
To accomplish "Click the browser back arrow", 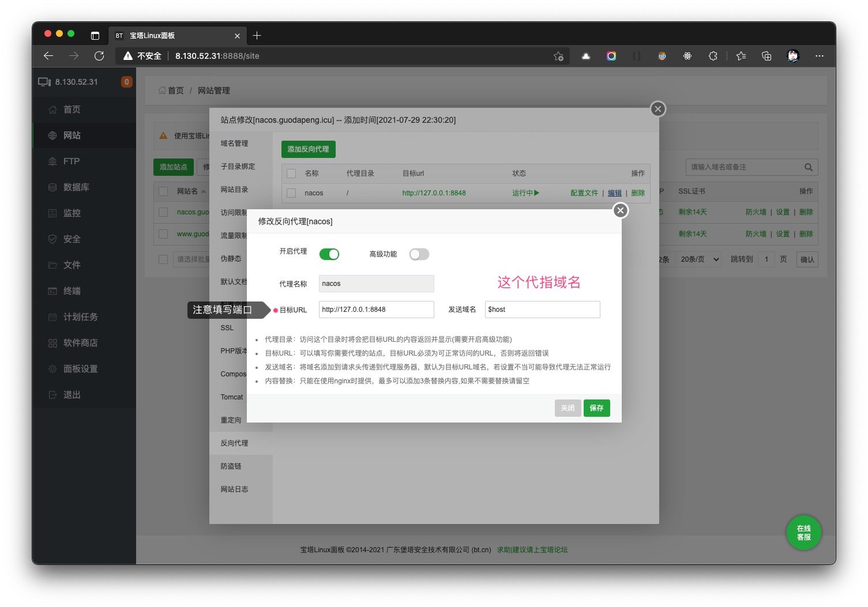I will [x=48, y=56].
